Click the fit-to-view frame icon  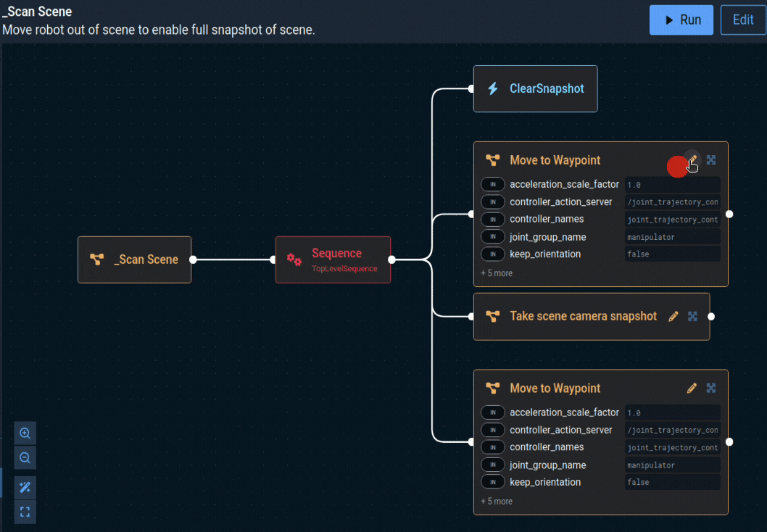[25, 512]
